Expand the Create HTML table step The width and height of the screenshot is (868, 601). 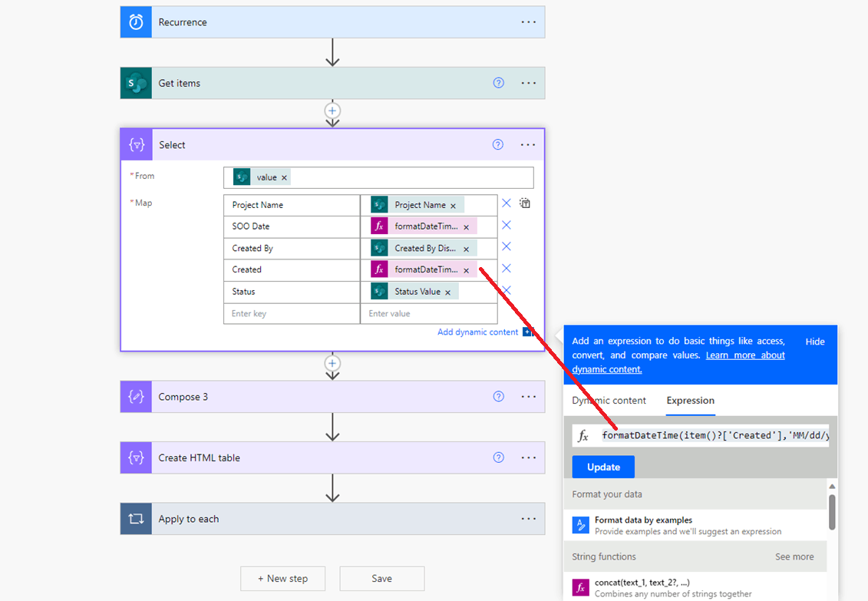point(333,457)
